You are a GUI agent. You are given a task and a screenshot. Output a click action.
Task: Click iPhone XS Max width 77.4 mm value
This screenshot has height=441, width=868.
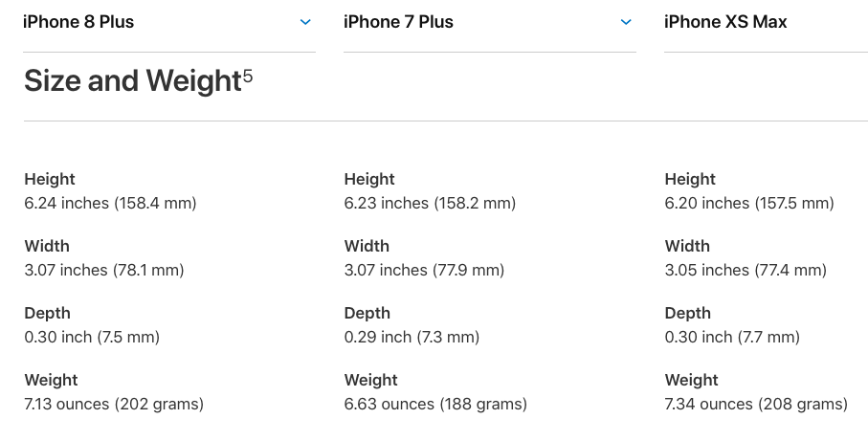[746, 270]
